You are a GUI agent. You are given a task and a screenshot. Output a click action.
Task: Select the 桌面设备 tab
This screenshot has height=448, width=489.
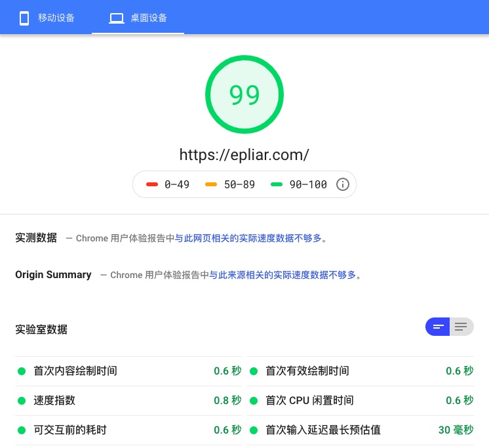point(138,18)
